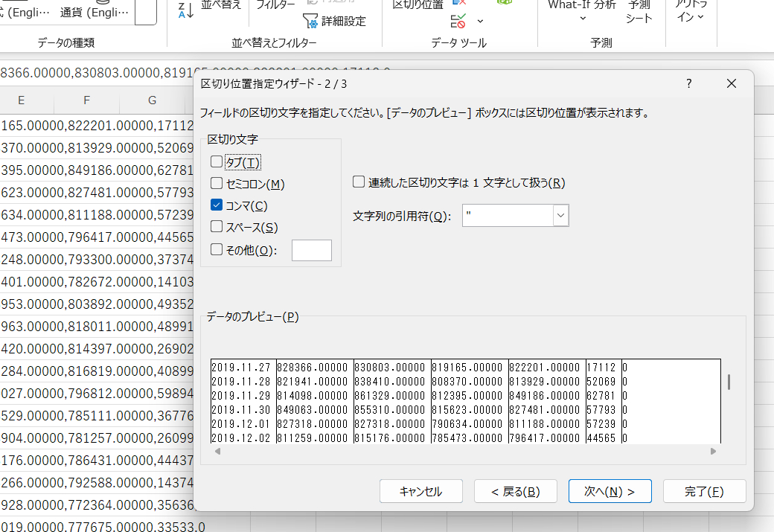Image resolution: width=774 pixels, height=532 pixels.
Task: Enable the セミコロン(M) delimiter checkbox
Action: coord(217,183)
